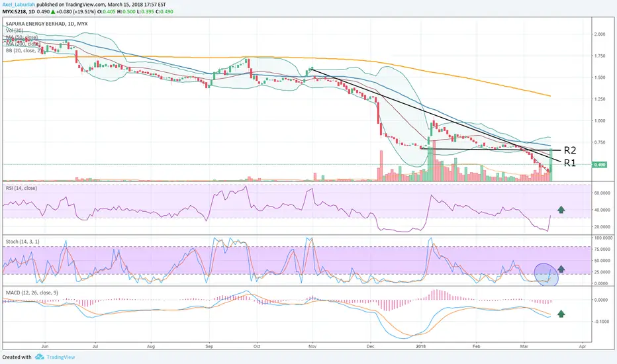The width and height of the screenshot is (617, 364).
Task: Click the 0.750 price axis label
Action: coord(600,142)
